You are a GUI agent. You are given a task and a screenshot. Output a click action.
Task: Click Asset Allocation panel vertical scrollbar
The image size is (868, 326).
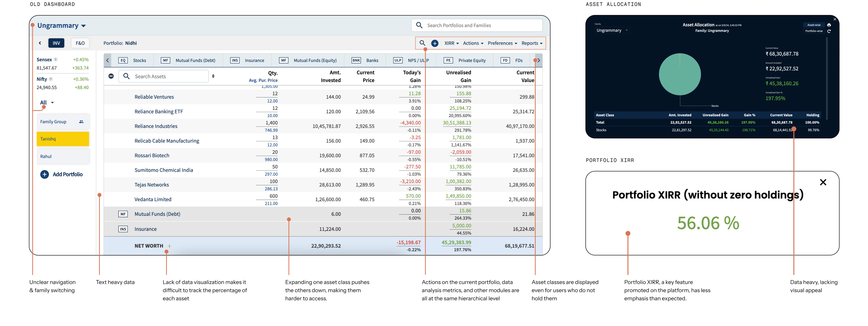827,78
